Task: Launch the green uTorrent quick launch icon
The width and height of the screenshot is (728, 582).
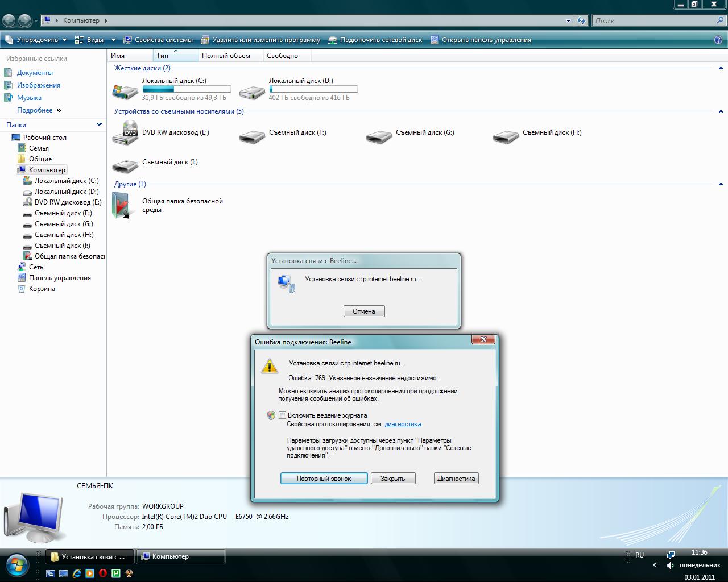Action: (x=116, y=573)
